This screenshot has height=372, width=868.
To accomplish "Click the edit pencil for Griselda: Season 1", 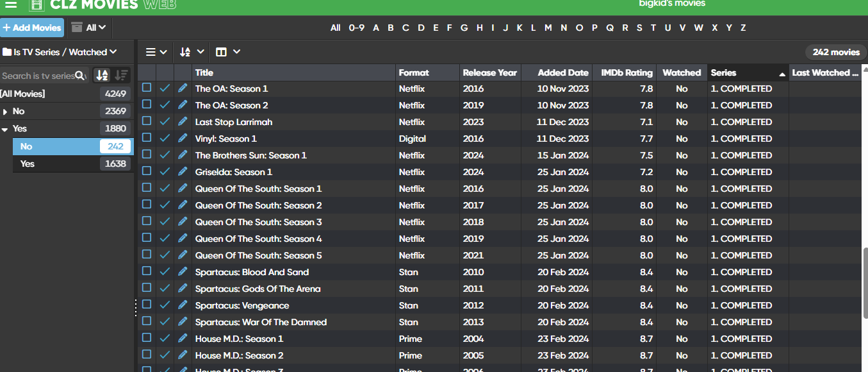I will point(183,172).
